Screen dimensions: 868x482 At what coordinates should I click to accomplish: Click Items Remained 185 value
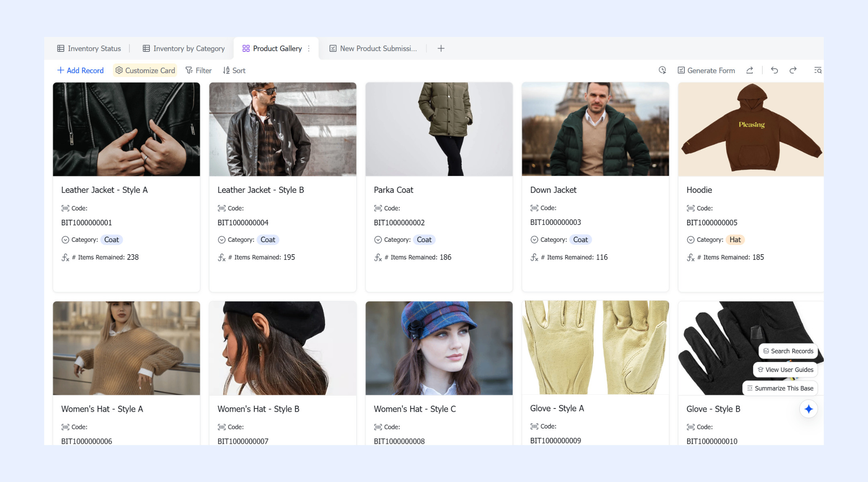[758, 257]
